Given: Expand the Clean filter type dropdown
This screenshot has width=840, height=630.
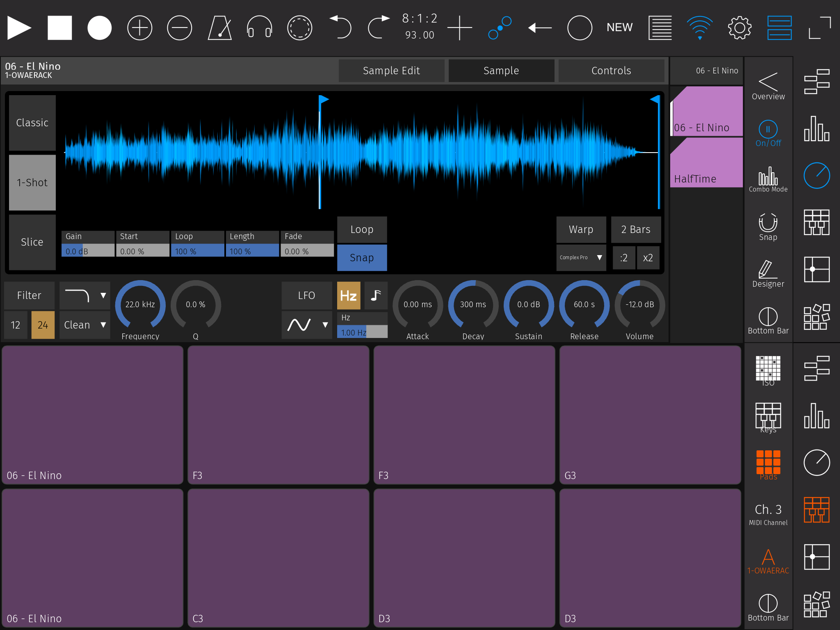Looking at the screenshot, I should coord(84,325).
